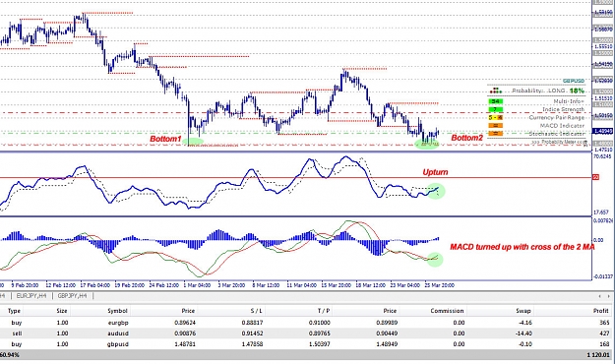Click total profit 1 120.01

pyautogui.click(x=598, y=354)
